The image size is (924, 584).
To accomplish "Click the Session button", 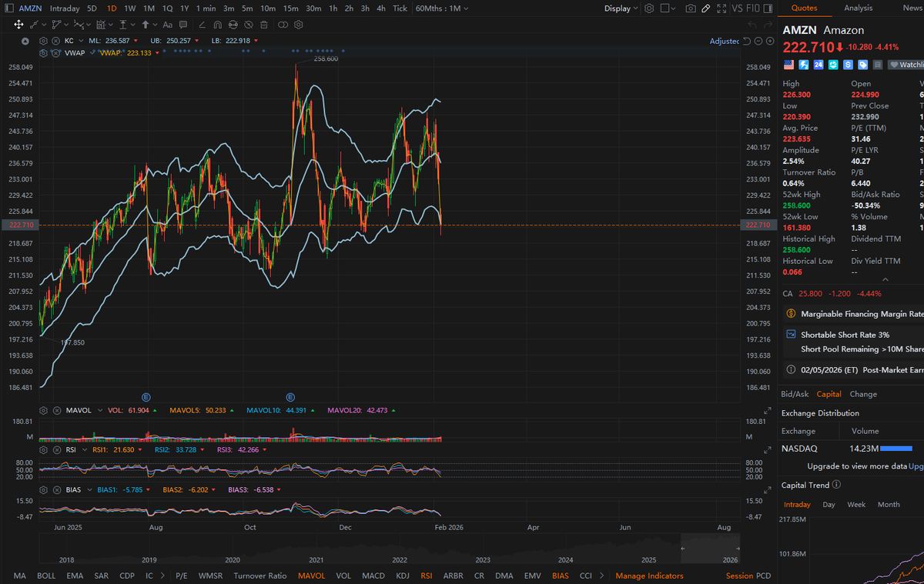I will (x=739, y=576).
